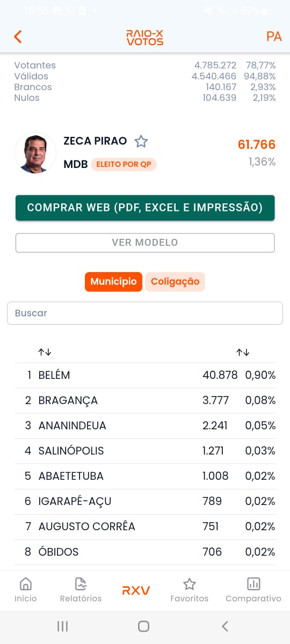Switch to the Coligação tab
The width and height of the screenshot is (290, 644).
tap(175, 282)
